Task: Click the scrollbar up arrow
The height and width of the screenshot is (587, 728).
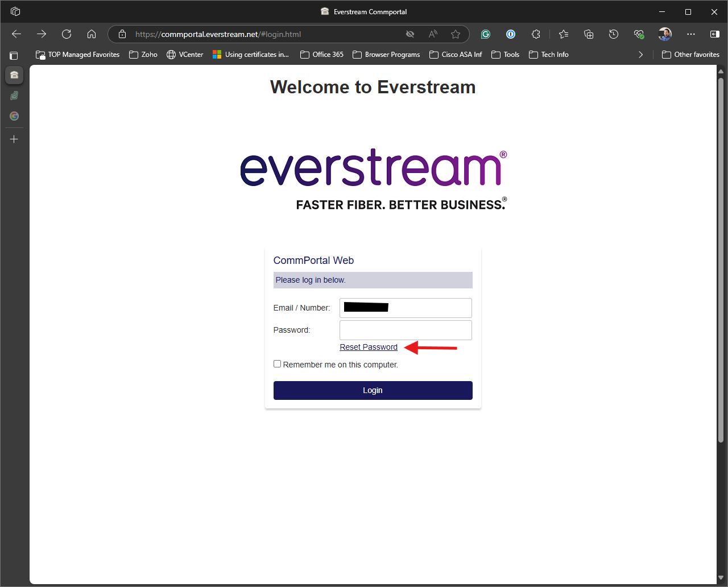Action: coord(721,71)
